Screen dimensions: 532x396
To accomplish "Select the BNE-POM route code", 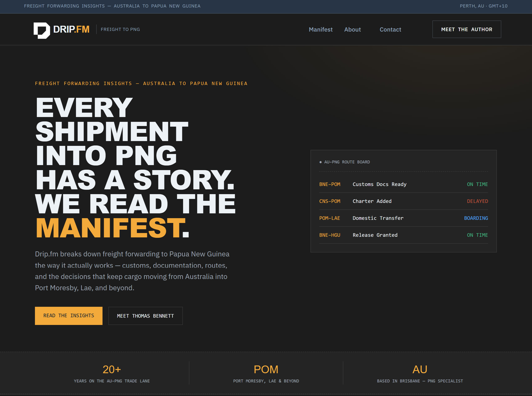I will tap(330, 184).
